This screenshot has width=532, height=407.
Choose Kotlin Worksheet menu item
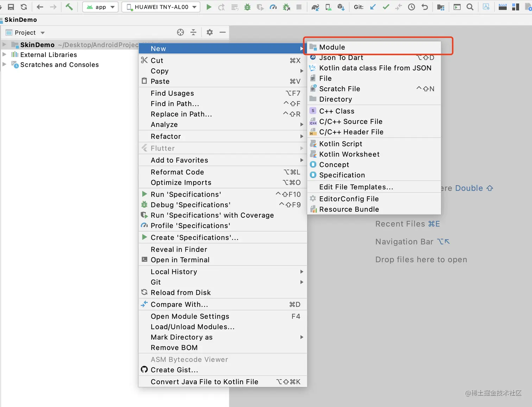[x=374, y=154]
